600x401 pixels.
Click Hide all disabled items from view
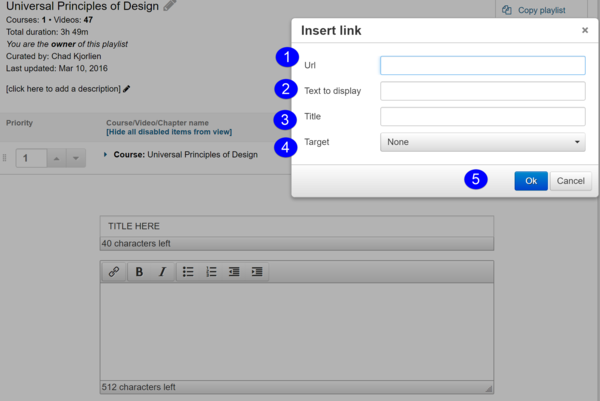click(x=169, y=132)
